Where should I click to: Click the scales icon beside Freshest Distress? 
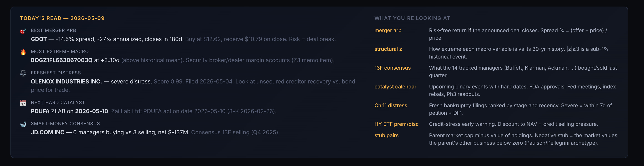coord(23,73)
